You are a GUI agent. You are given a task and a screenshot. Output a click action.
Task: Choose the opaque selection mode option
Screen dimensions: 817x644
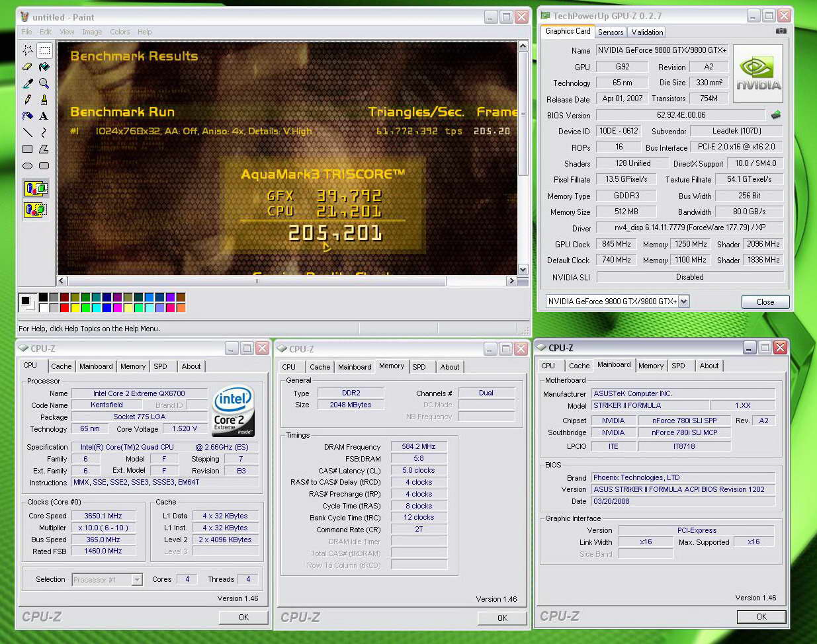click(36, 189)
